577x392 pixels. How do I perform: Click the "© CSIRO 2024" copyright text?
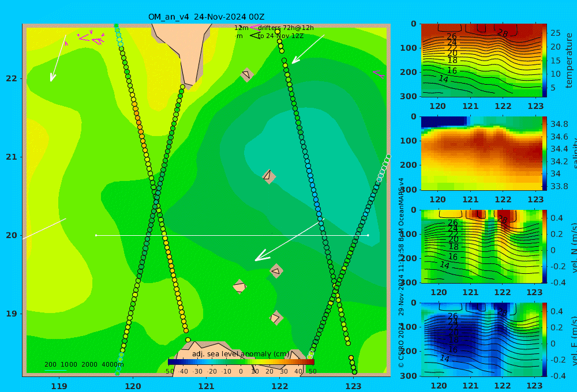point(401,345)
